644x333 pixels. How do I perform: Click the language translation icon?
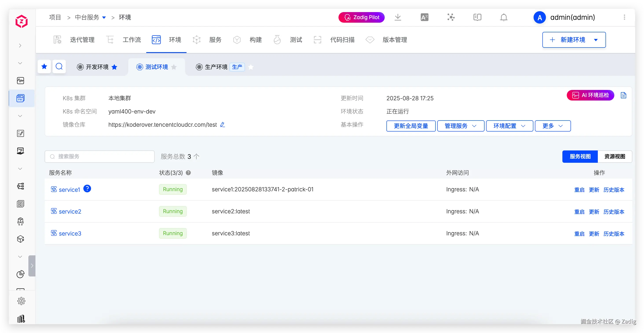pyautogui.click(x=424, y=17)
